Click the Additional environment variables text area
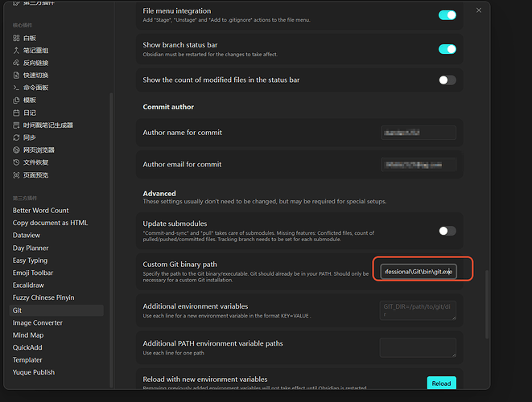The image size is (532, 402). (x=418, y=310)
